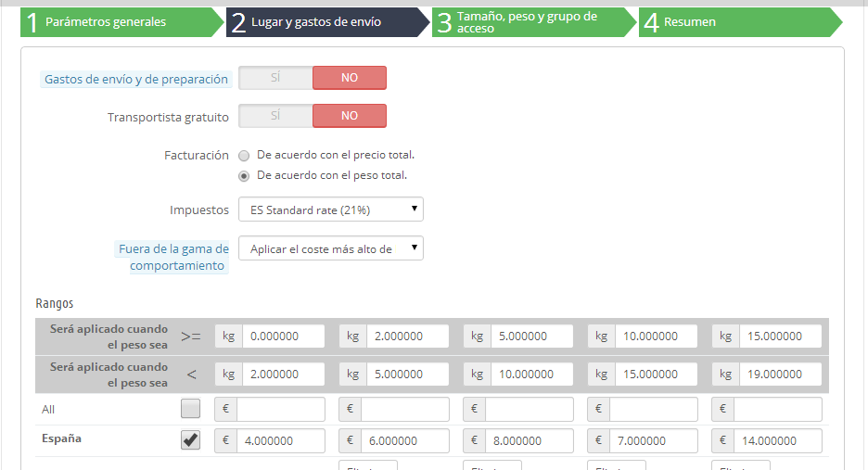Uncheck the España zone checkbox

point(190,440)
